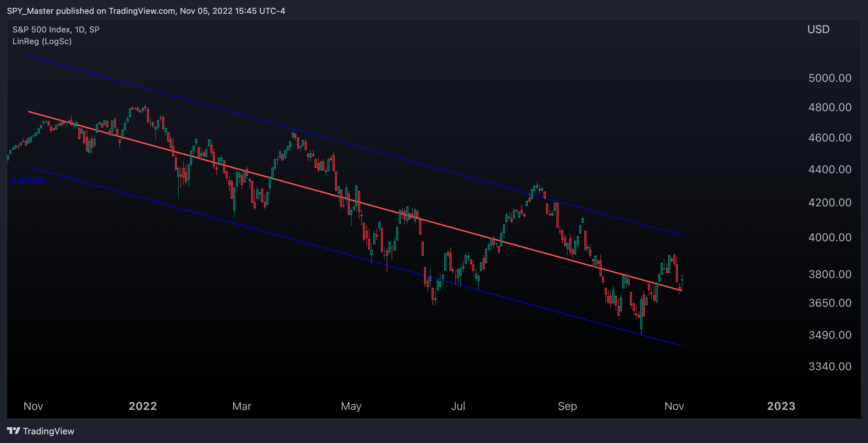Click the 3490.00 price axis label
The image size is (868, 443).
point(830,335)
